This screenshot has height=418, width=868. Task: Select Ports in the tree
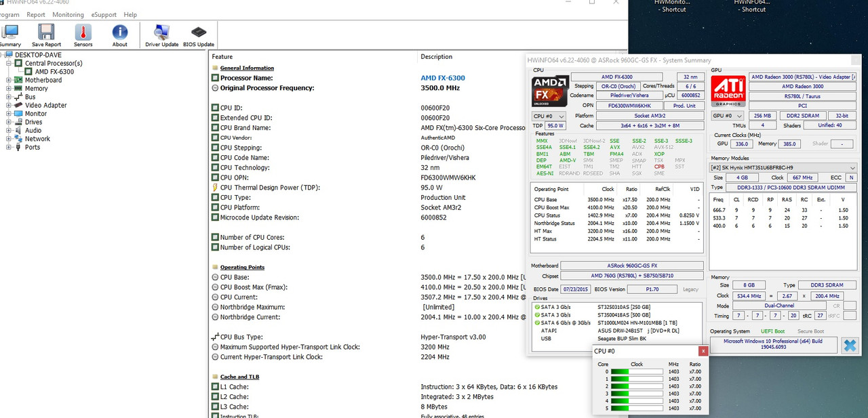[33, 147]
